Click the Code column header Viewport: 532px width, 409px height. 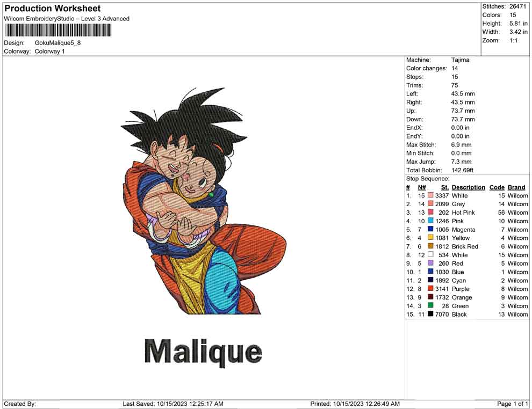pos(497,187)
